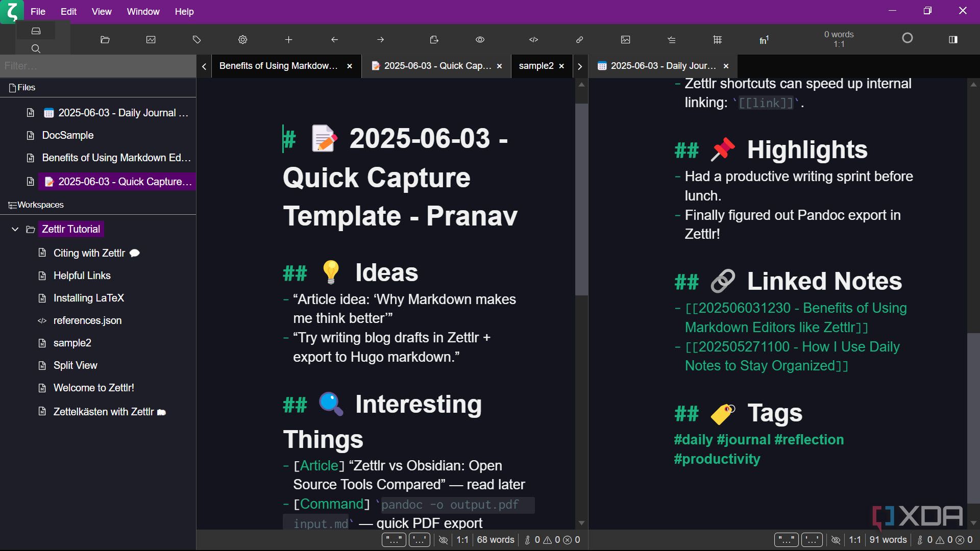Viewport: 980px width, 551px height.
Task: Toggle the pomodoro timer circle
Action: pyautogui.click(x=907, y=38)
